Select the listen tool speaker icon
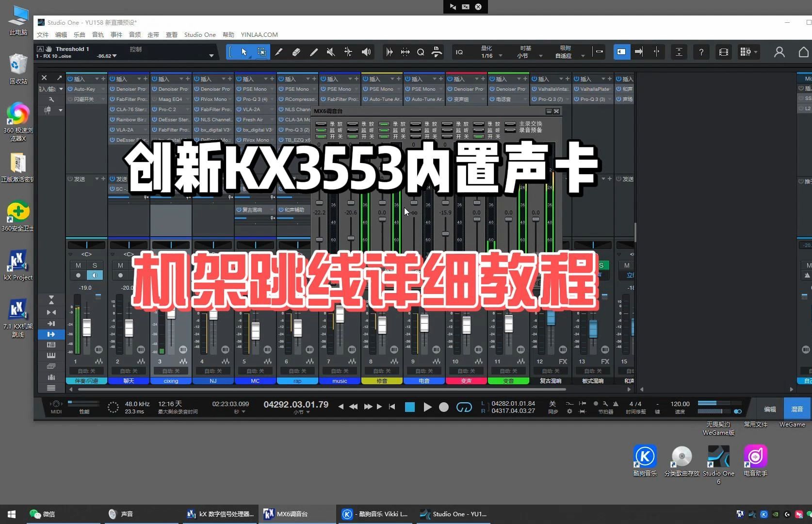Image resolution: width=812 pixels, height=524 pixels. click(366, 52)
